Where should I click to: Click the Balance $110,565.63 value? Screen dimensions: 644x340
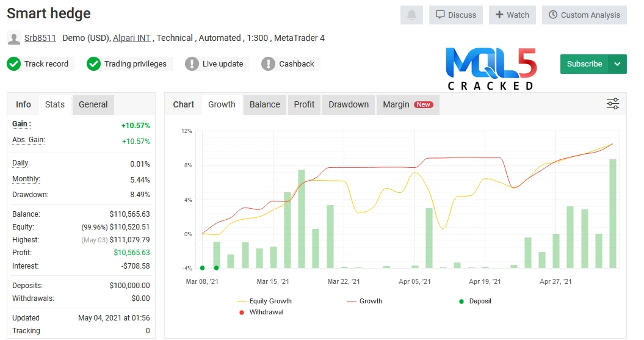130,214
